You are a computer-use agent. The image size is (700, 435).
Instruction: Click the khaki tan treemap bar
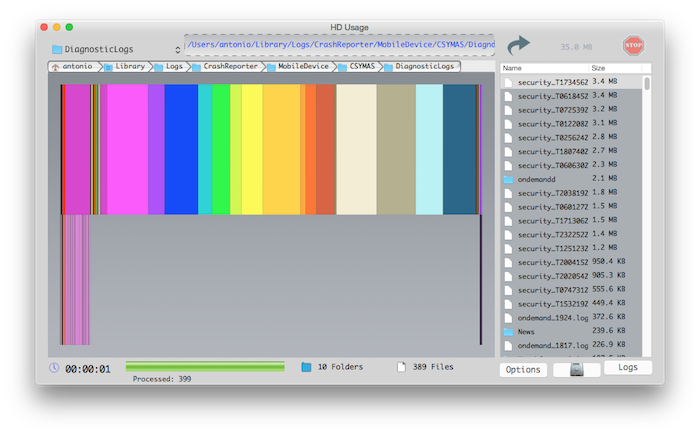[x=396, y=149]
